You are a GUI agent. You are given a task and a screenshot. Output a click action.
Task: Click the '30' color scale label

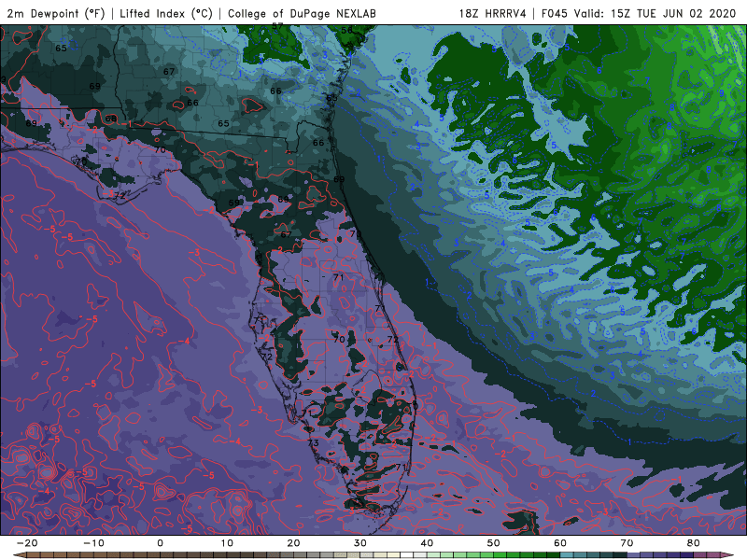pos(360,543)
